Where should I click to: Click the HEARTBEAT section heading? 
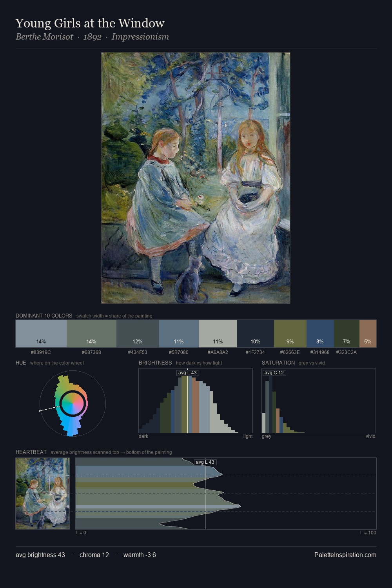click(x=31, y=452)
